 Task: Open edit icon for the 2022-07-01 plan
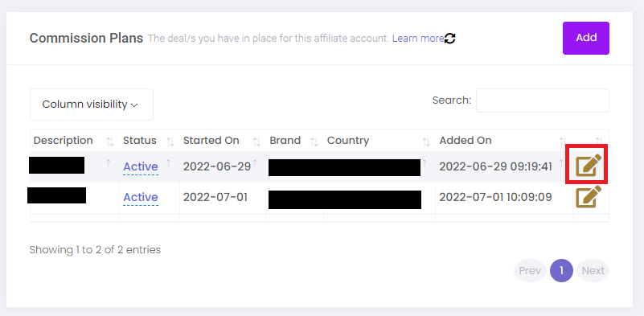pos(589,196)
